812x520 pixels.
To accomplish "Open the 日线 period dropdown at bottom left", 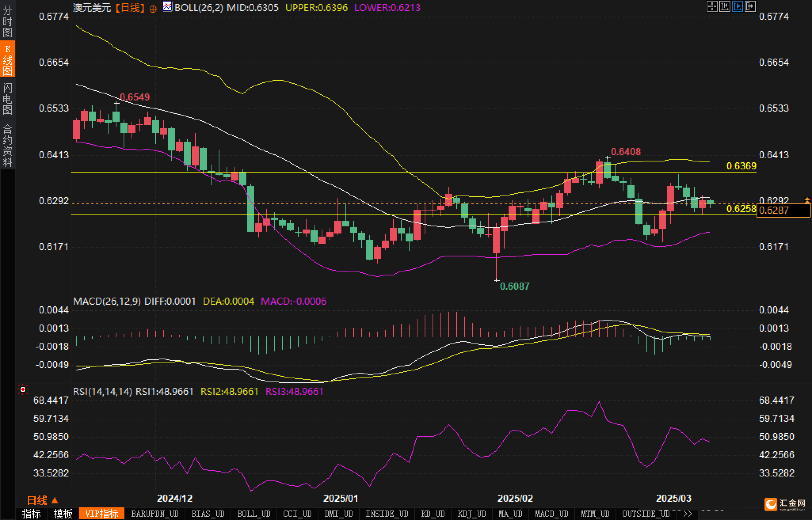I will click(x=42, y=500).
